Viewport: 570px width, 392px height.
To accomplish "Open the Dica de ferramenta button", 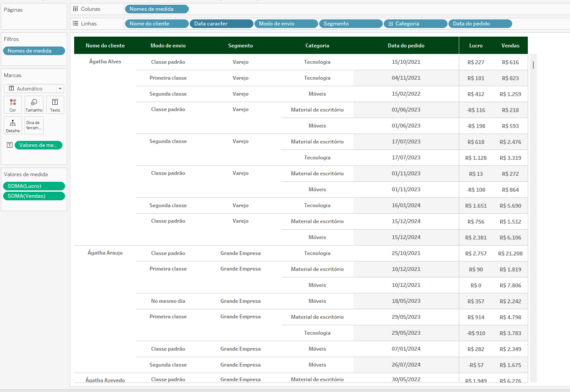I will point(34,125).
